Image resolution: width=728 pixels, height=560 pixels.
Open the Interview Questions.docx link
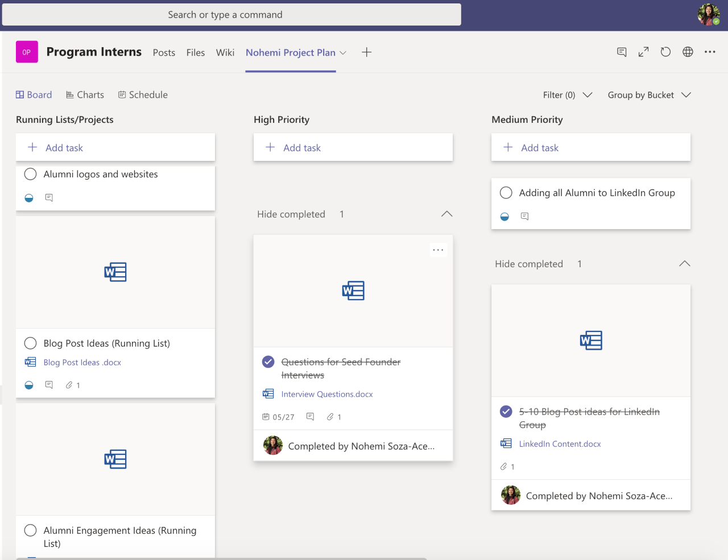[327, 394]
